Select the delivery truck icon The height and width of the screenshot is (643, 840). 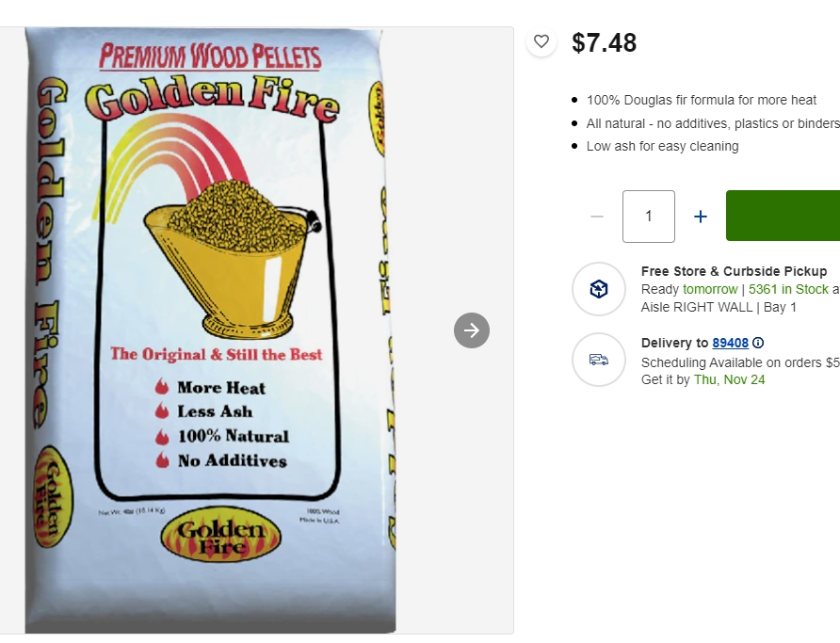tap(598, 360)
